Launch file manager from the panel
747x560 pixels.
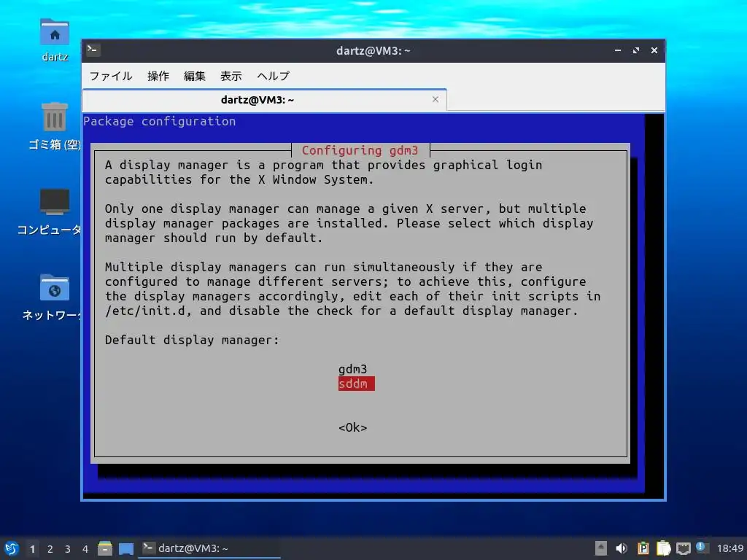click(105, 548)
